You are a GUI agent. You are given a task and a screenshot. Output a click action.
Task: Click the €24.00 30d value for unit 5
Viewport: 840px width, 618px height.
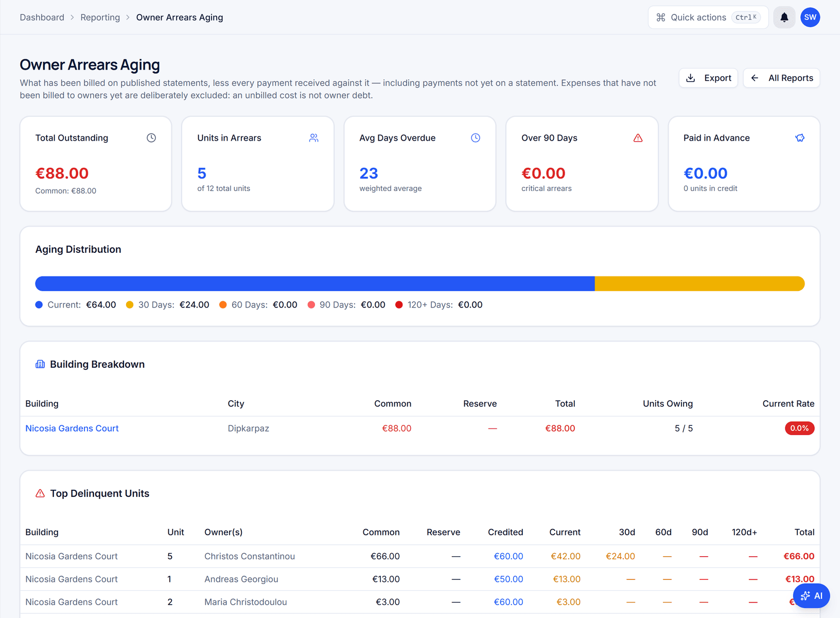(x=620, y=556)
